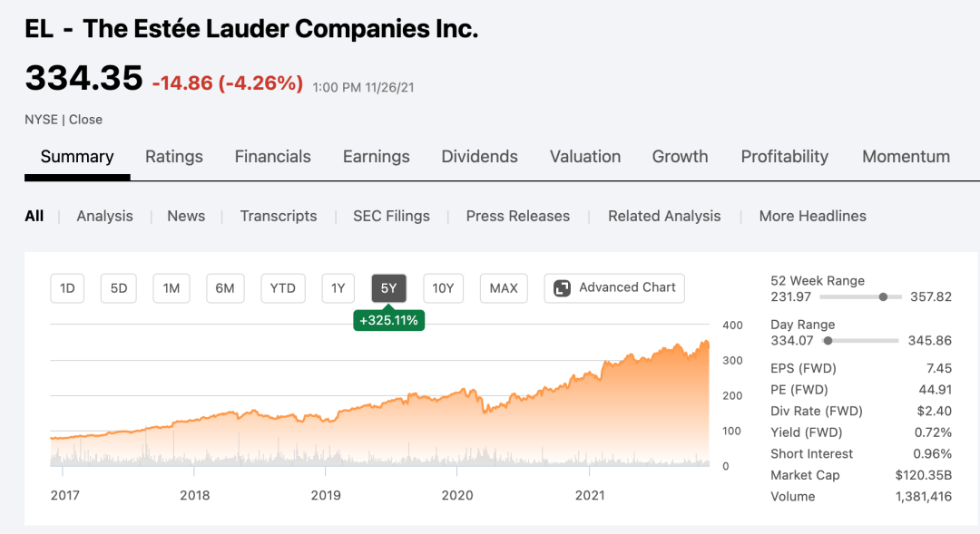This screenshot has height=534, width=980.
Task: Select the 10Y time range
Action: click(x=443, y=288)
